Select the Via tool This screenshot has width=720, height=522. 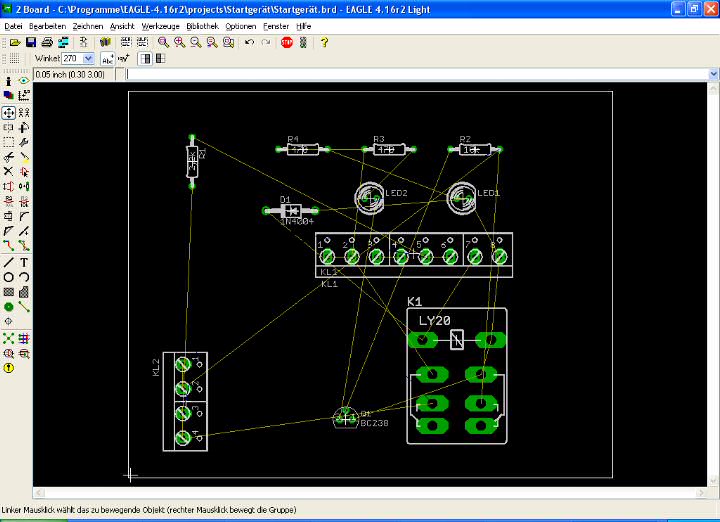8,307
